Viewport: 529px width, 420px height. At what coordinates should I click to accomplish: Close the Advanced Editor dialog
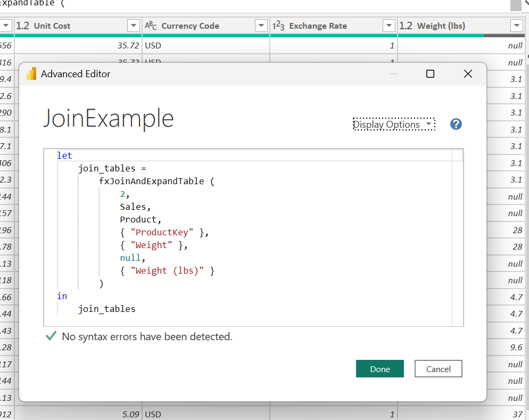click(x=468, y=74)
